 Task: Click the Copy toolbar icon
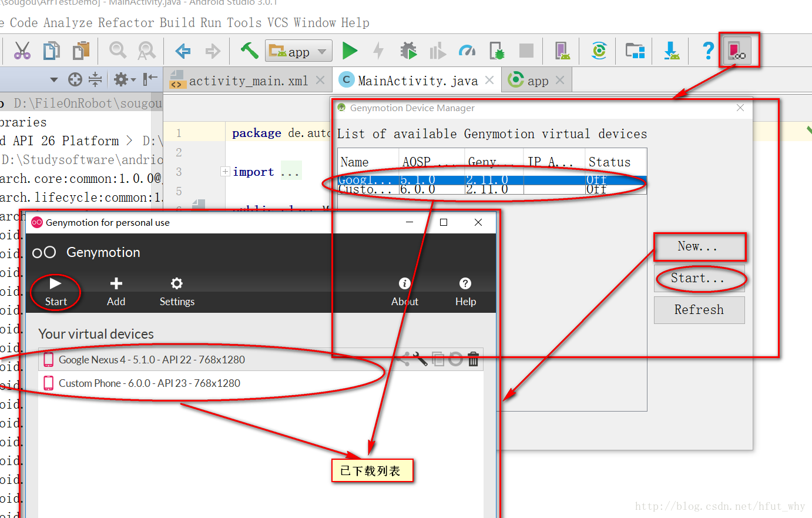pos(52,51)
